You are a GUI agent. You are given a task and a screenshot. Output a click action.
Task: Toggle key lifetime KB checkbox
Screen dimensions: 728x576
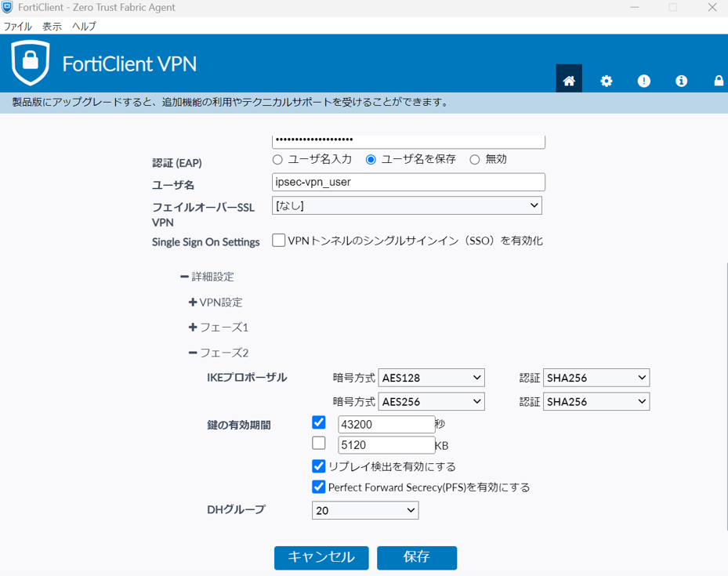pyautogui.click(x=318, y=443)
